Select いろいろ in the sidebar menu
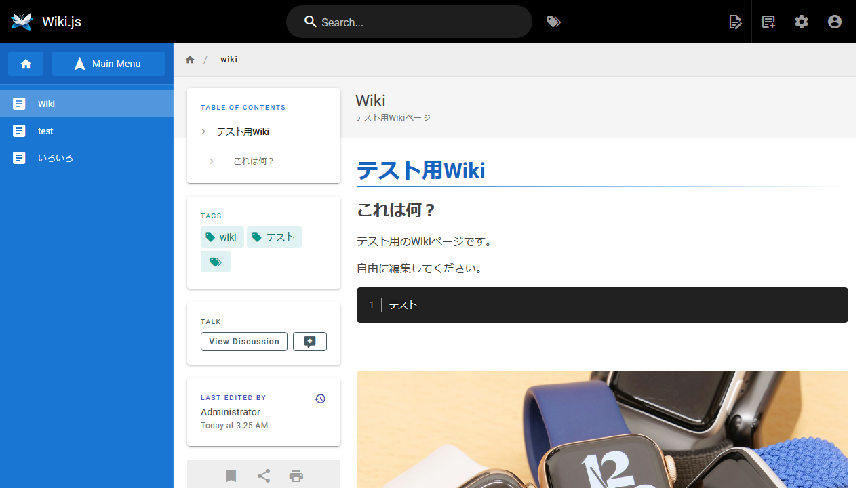Image resolution: width=868 pixels, height=488 pixels. point(87,158)
